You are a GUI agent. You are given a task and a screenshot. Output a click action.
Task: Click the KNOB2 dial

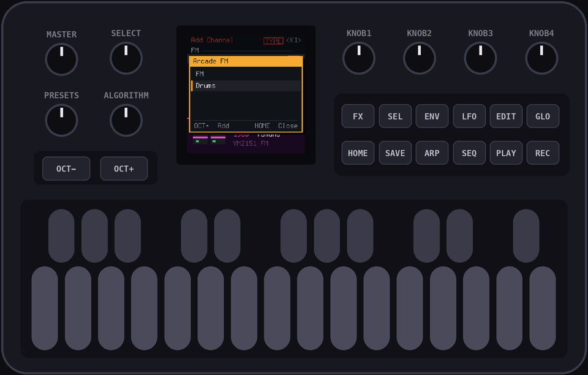419,58
